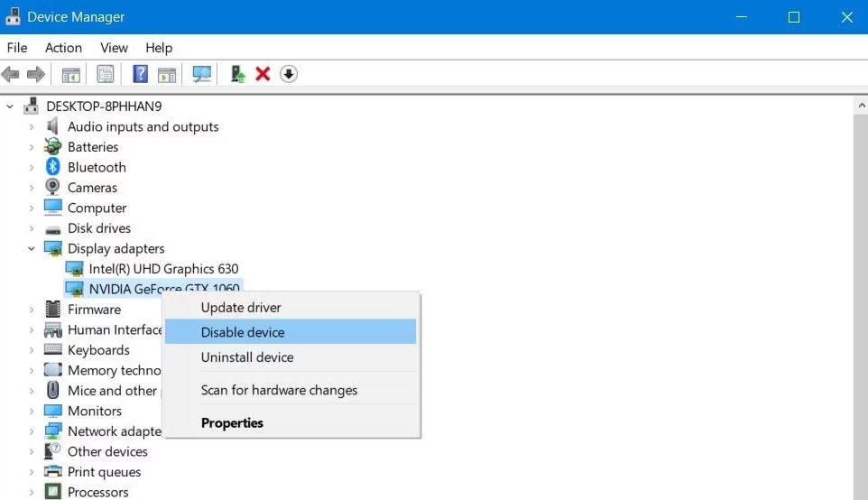Select the Display adapters label
The height and width of the screenshot is (500, 868).
(x=116, y=248)
